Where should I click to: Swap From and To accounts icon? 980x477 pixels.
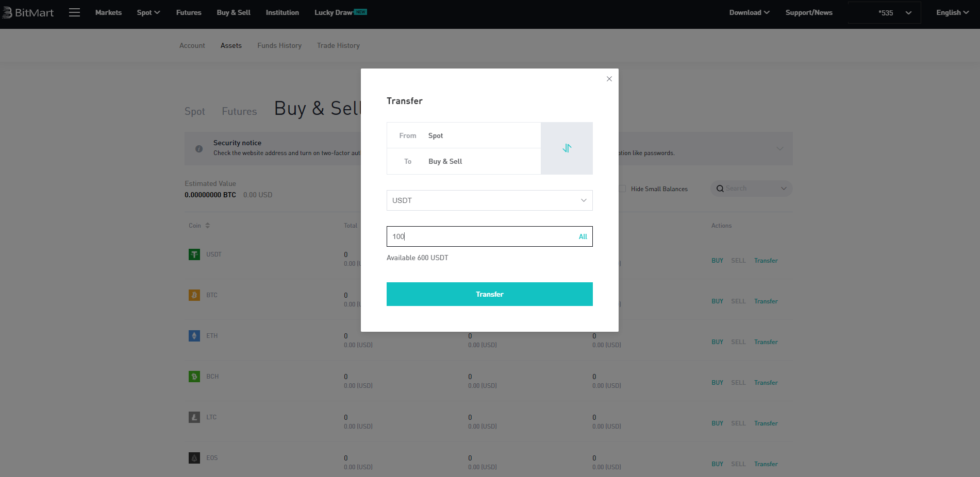pyautogui.click(x=567, y=148)
